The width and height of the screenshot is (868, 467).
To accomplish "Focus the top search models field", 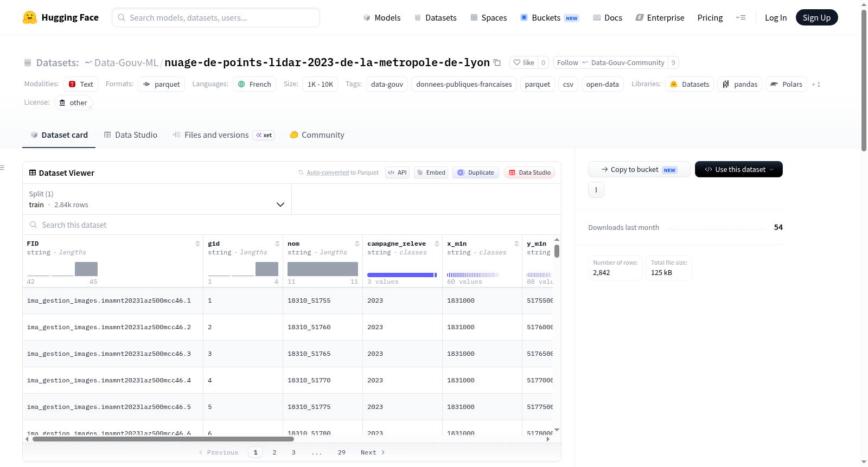I will click(216, 17).
